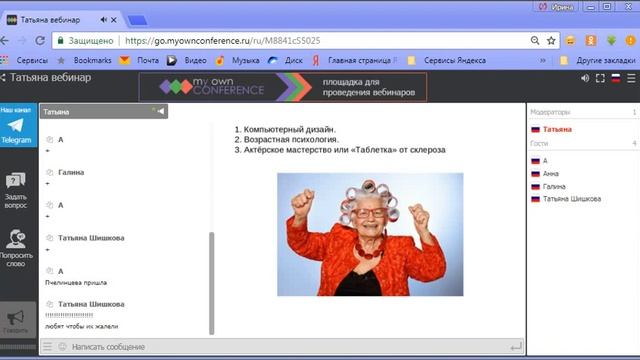
Task: Click the chat scrollbar handle
Action: (211, 283)
